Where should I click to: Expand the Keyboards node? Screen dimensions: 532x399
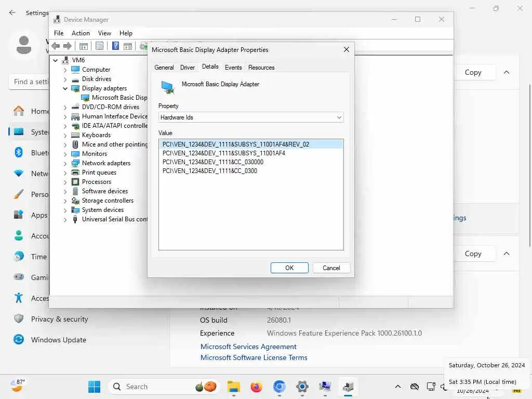[x=65, y=136]
